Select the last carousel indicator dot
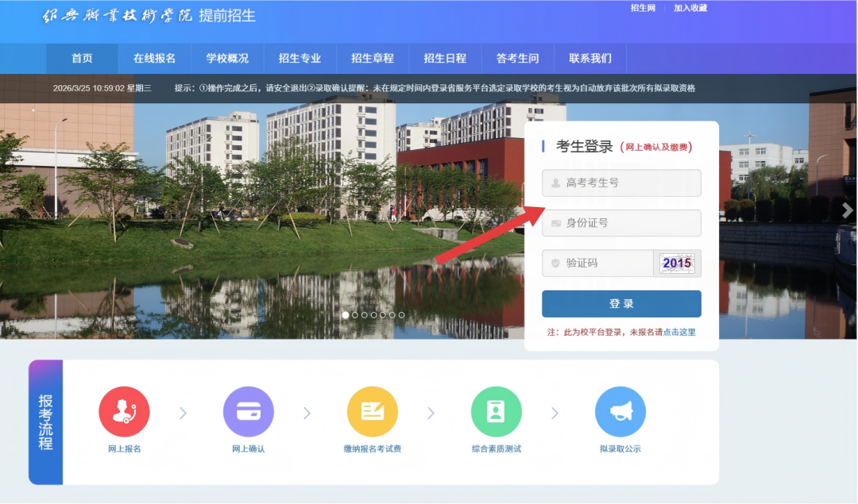Image resolution: width=858 pixels, height=504 pixels. pos(401,314)
